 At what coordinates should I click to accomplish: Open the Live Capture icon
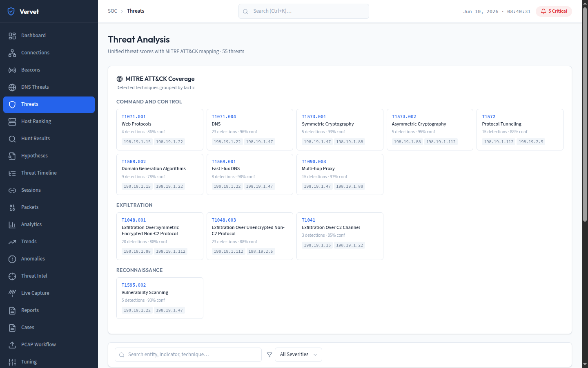[12, 293]
